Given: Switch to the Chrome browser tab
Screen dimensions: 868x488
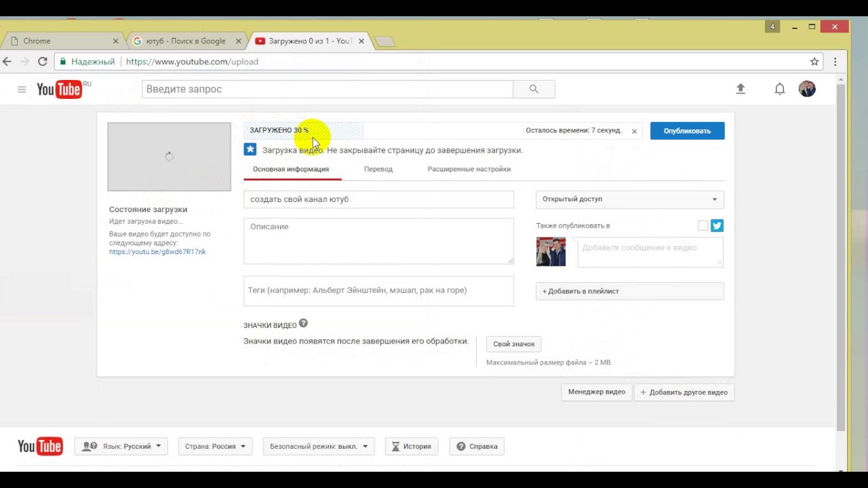Looking at the screenshot, I should (x=62, y=41).
